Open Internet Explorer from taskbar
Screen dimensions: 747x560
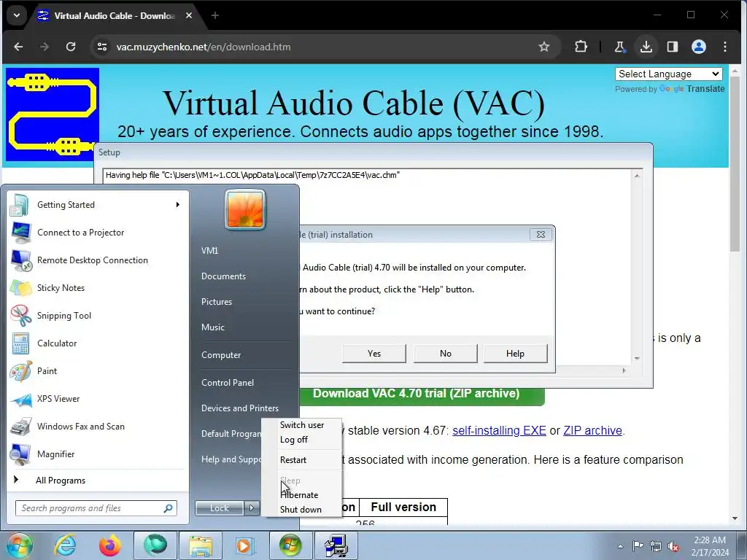tap(65, 545)
